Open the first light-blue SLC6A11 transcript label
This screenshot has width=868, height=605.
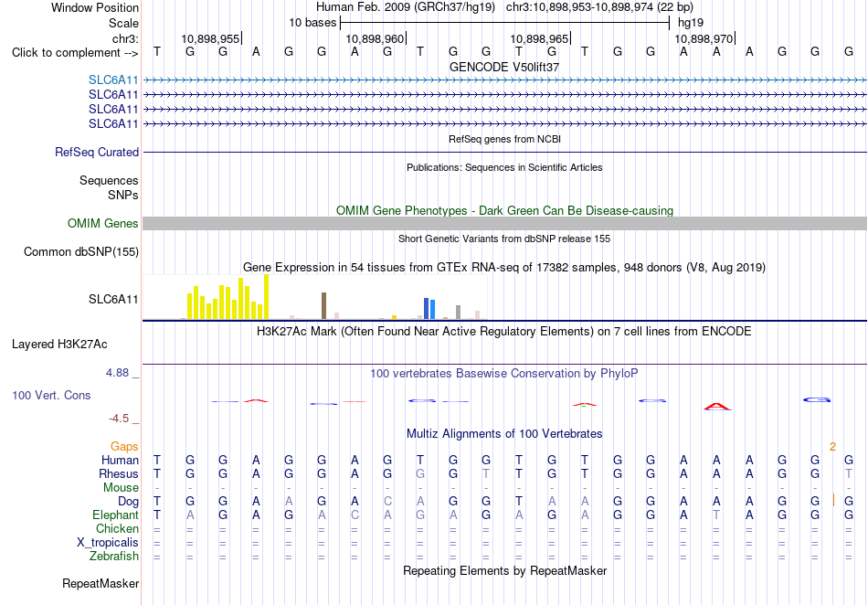[x=113, y=80]
